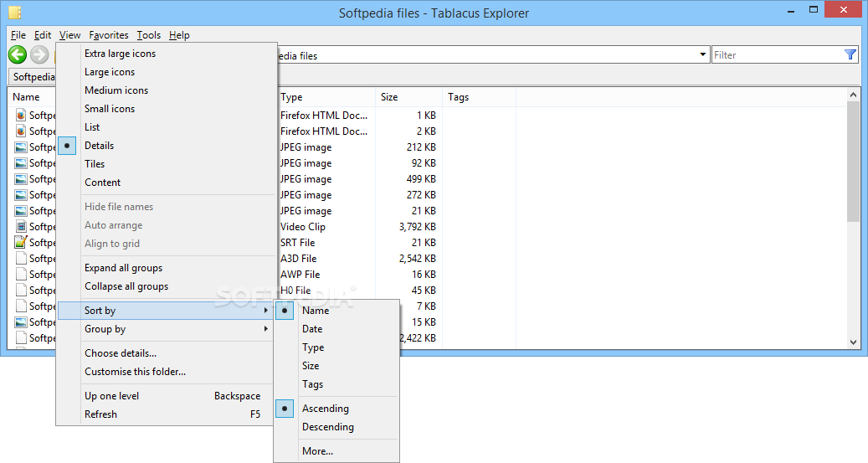868x463 pixels.
Task: Click Choose details... entry
Action: coord(166,353)
